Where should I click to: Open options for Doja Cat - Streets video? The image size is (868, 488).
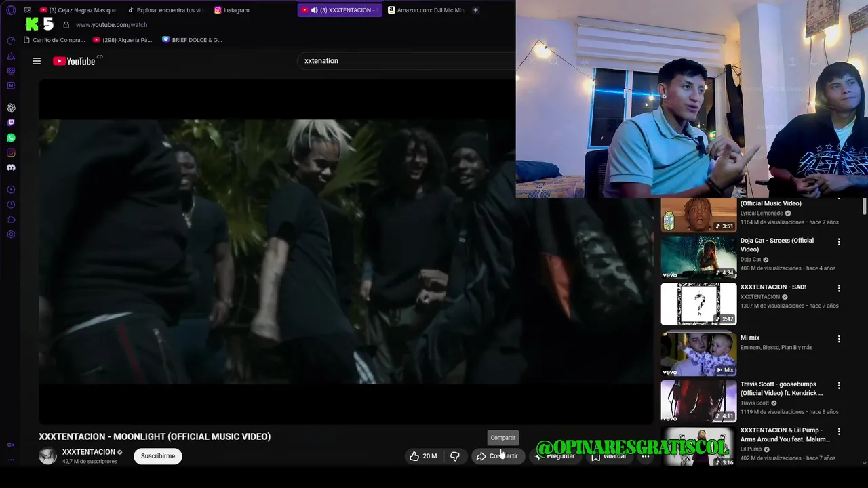[839, 242]
